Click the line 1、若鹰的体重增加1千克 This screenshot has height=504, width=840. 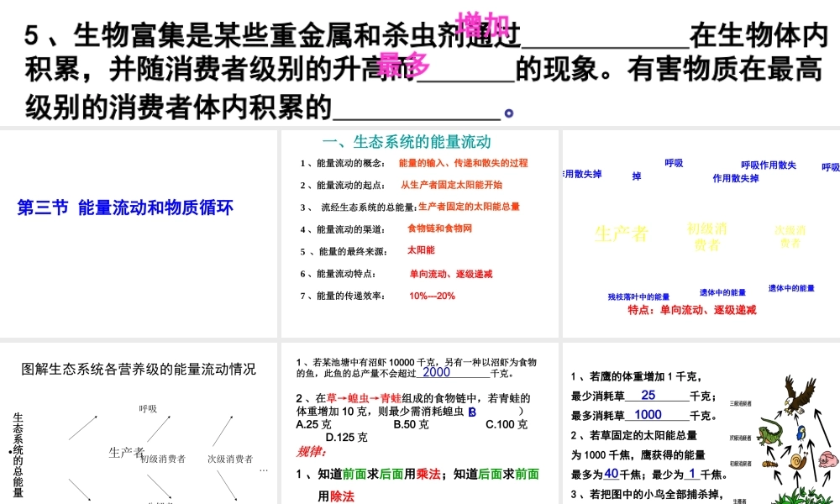(x=636, y=377)
